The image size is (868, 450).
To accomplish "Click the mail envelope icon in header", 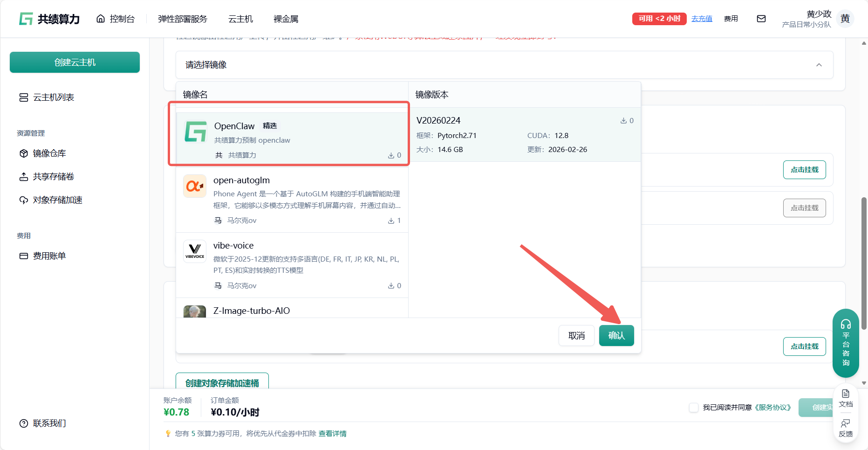I will pyautogui.click(x=761, y=19).
